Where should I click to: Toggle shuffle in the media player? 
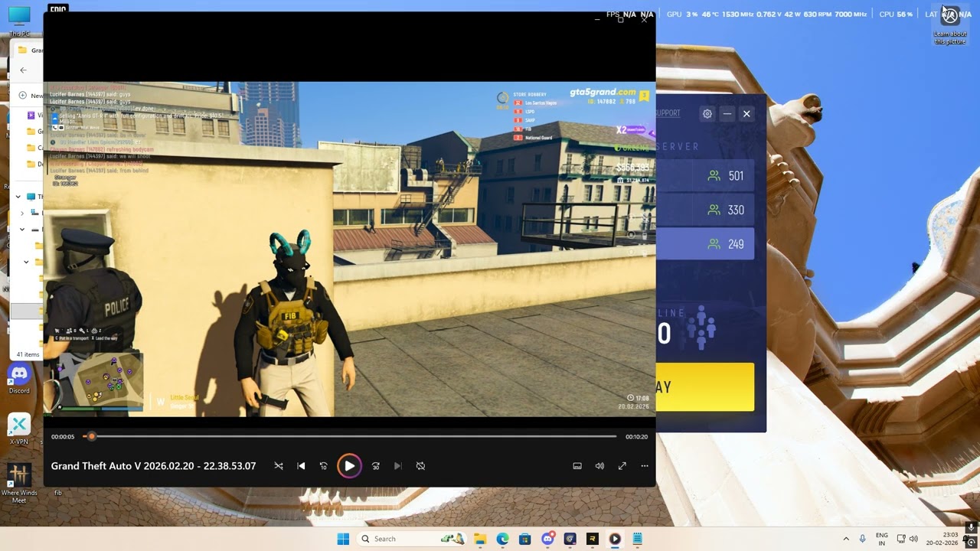pyautogui.click(x=279, y=466)
